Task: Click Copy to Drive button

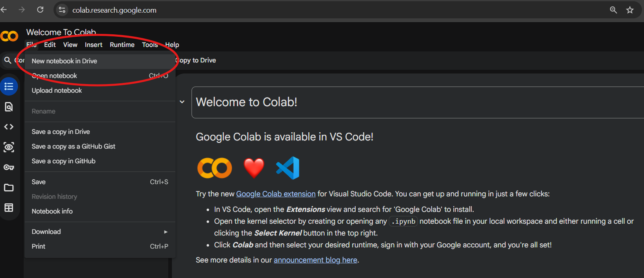Action: point(196,60)
